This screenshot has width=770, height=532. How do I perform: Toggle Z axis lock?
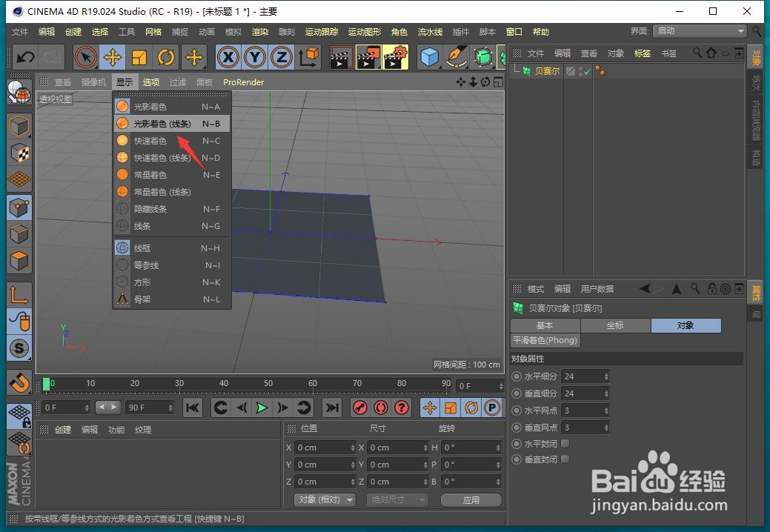282,57
